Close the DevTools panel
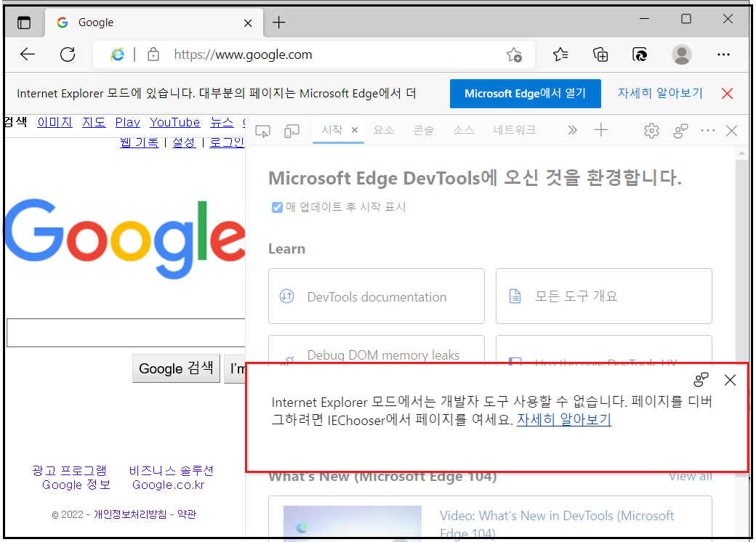Screen dimensions: 756x542 (731, 131)
